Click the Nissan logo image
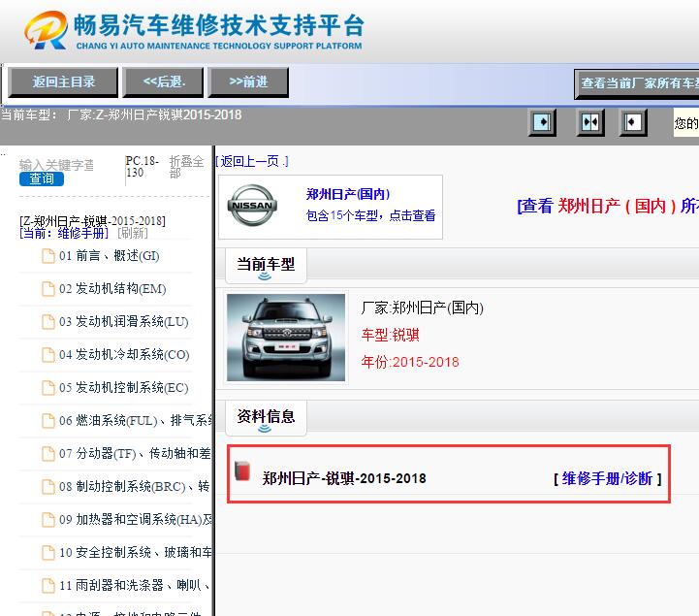This screenshot has width=699, height=616. (x=252, y=206)
